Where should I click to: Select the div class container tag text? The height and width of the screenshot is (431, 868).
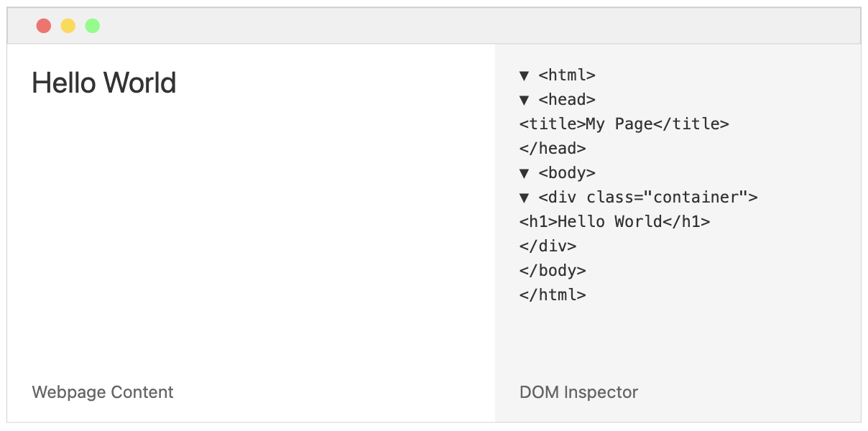pos(648,198)
